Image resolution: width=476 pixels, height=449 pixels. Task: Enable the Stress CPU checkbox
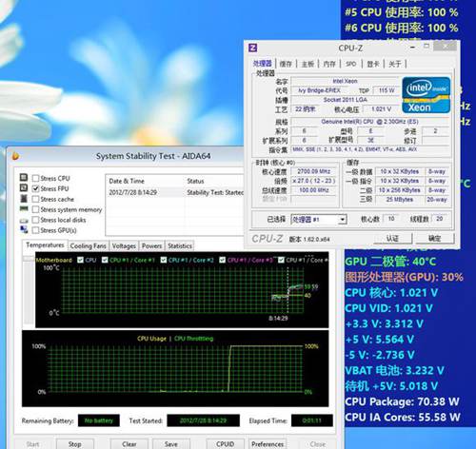pos(35,178)
